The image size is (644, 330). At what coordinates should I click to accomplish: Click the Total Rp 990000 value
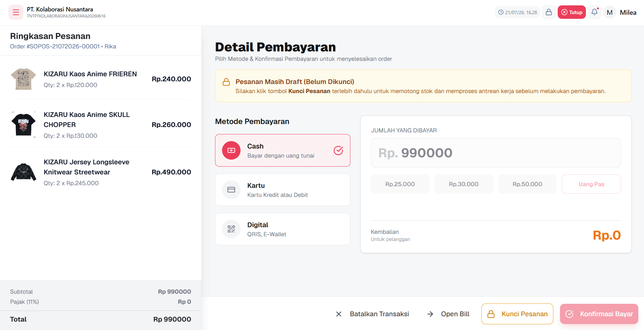tap(172, 319)
